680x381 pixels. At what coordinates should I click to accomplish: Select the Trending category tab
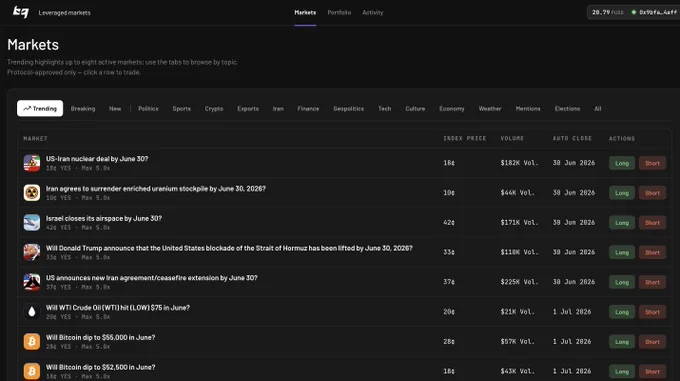[x=40, y=108]
